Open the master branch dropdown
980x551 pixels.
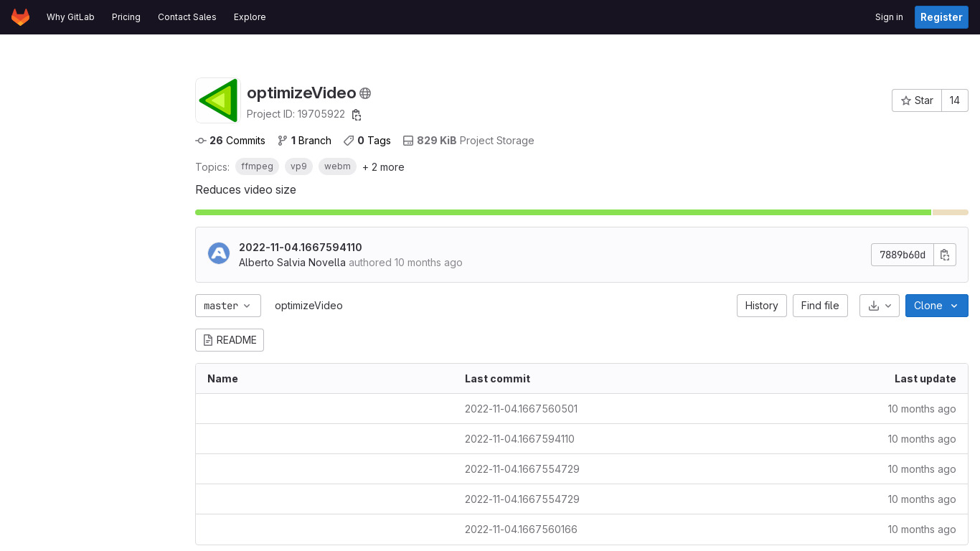click(228, 306)
